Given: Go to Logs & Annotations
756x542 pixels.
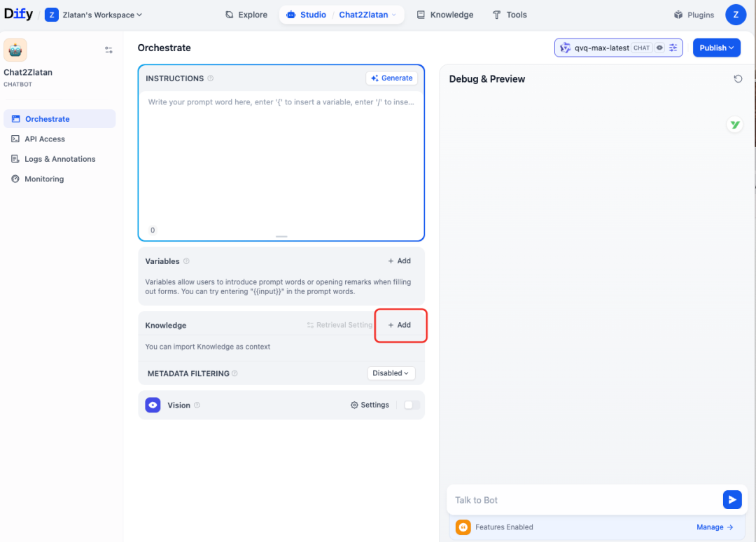Looking at the screenshot, I should [x=60, y=159].
